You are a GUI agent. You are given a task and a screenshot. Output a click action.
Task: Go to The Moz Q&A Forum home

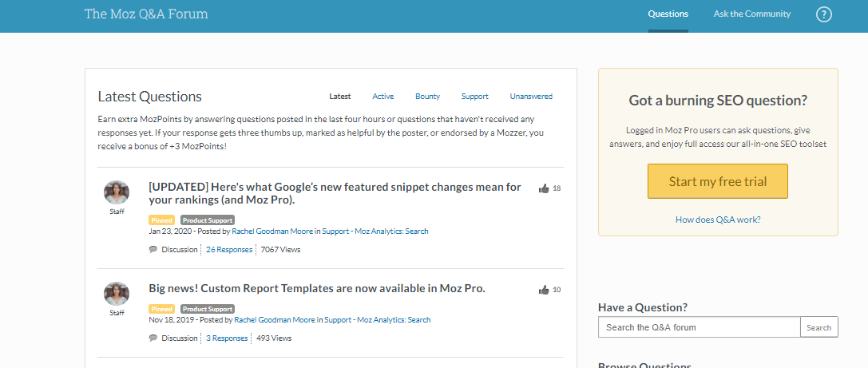(146, 14)
